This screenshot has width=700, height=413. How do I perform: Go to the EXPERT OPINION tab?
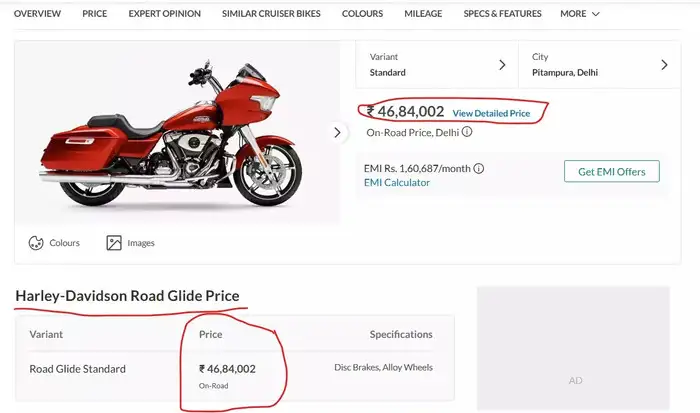[165, 14]
